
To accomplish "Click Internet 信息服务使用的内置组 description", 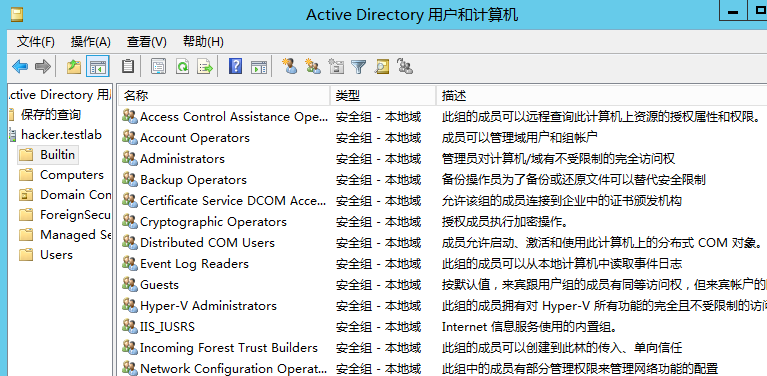I will pyautogui.click(x=530, y=327).
